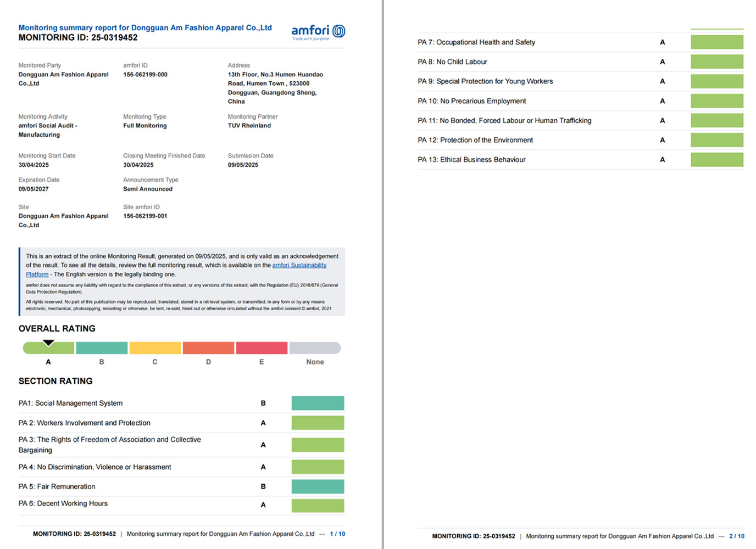Click row 'PA 4: No Discrimination, Violence or Harassment'
This screenshot has height=549, width=756.
pyautogui.click(x=181, y=467)
